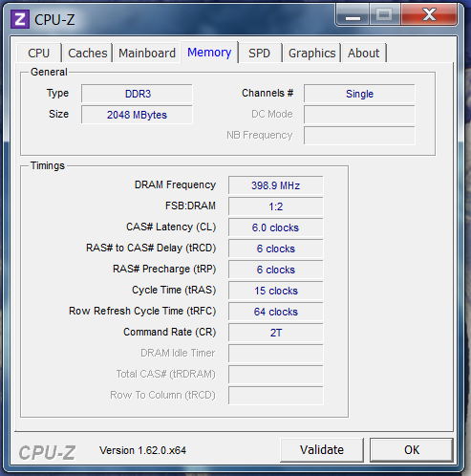Click the 'Version 1.62.0.x64' text
Image resolution: width=471 pixels, height=476 pixels.
coord(142,450)
